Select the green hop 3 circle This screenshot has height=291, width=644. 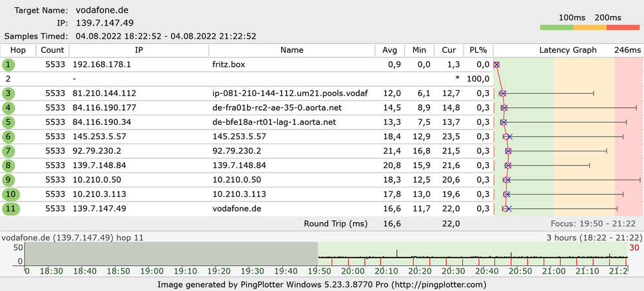click(x=8, y=93)
